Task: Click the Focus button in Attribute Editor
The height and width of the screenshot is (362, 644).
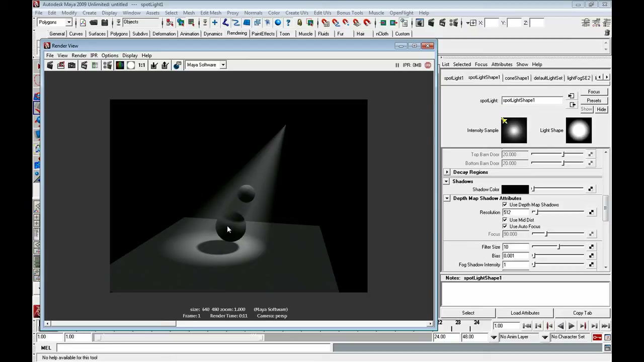Action: 594,92
